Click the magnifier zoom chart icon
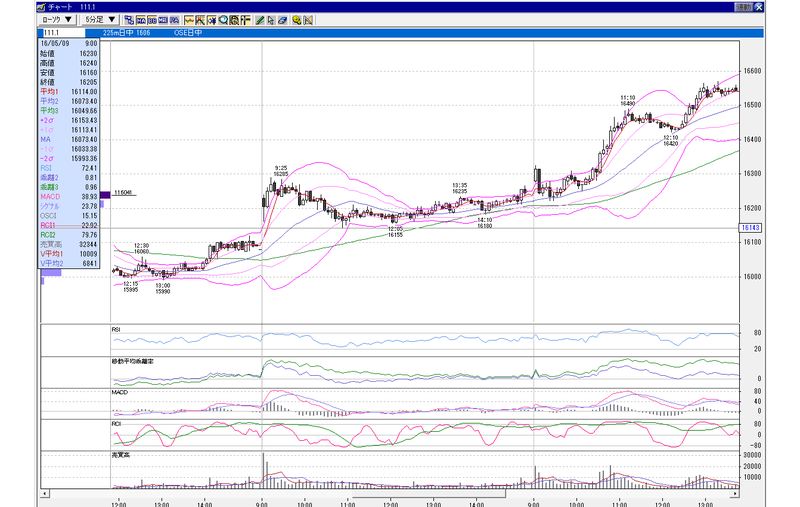The width and height of the screenshot is (800, 507). (x=223, y=20)
